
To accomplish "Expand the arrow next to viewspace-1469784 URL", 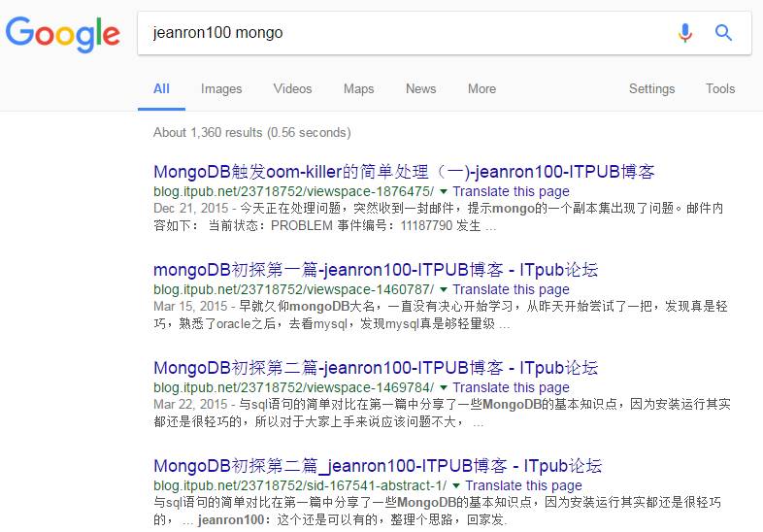I will pos(444,387).
